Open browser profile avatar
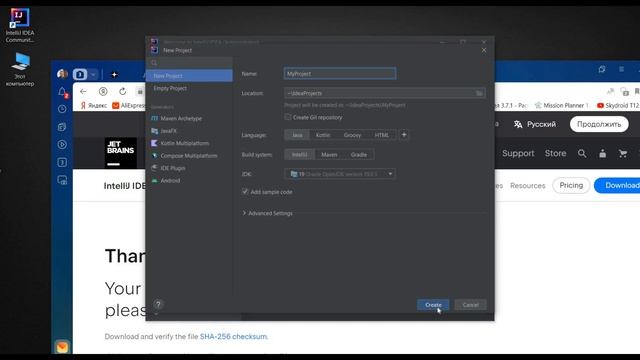Viewport: 640px width, 360px height. [x=62, y=74]
